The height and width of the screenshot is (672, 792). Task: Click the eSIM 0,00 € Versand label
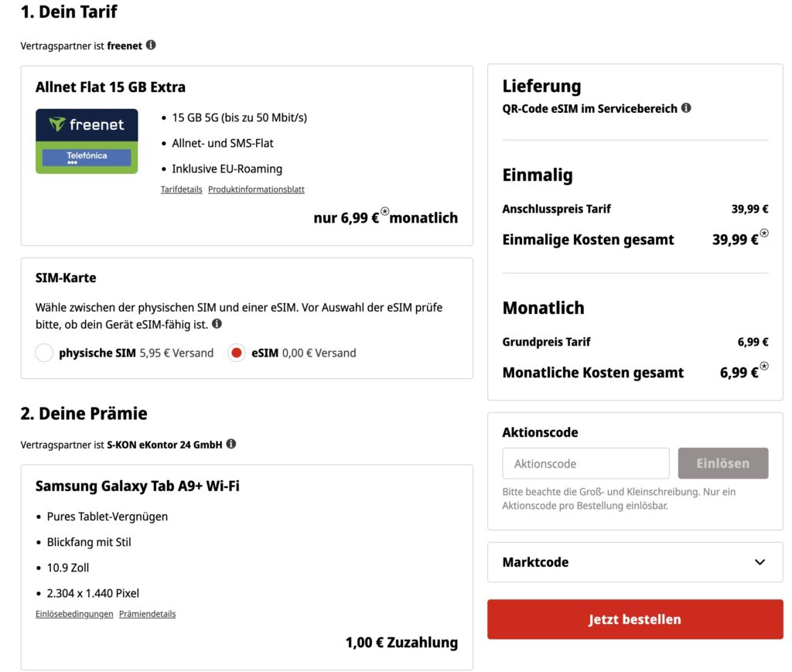(x=303, y=353)
